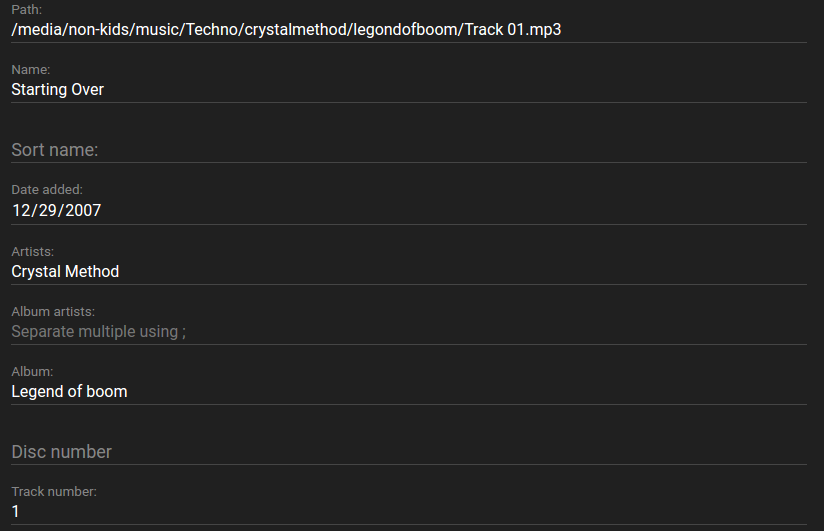The image size is (824, 531).
Task: Click the 'Date added:' label
Action: click(x=47, y=190)
